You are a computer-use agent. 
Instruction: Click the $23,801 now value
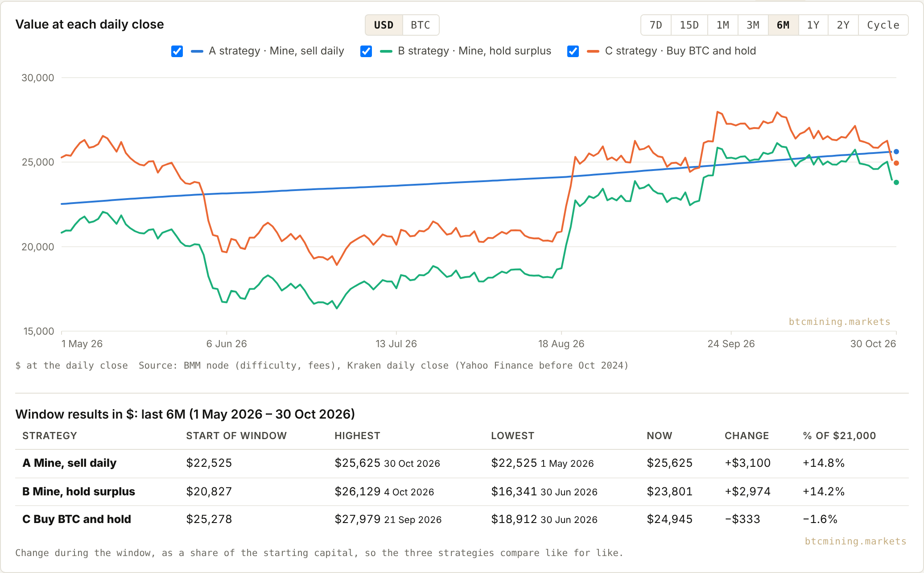tap(670, 491)
